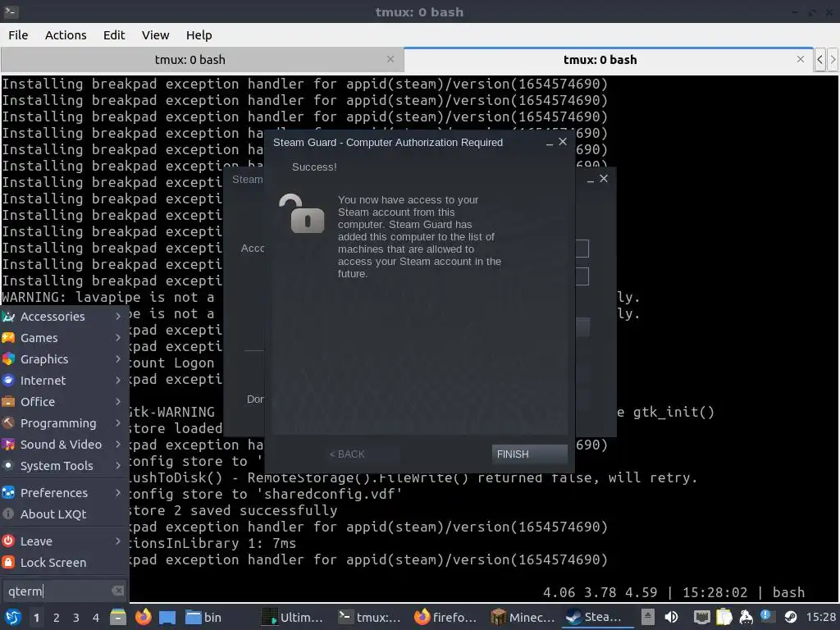This screenshot has width=840, height=630.
Task: Click Steam login account name field
Action: (582, 249)
